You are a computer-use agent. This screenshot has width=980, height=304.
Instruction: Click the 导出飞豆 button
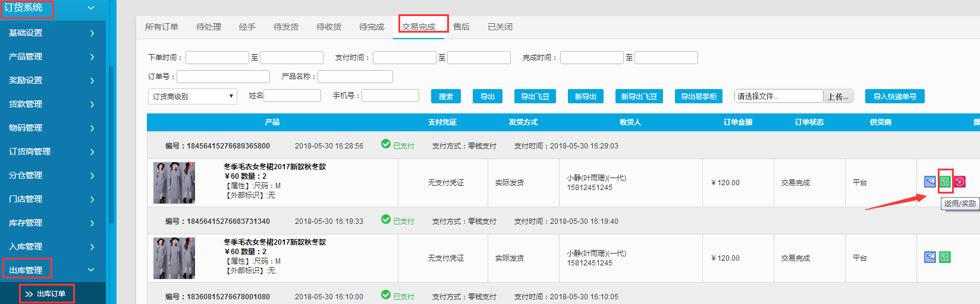point(535,96)
